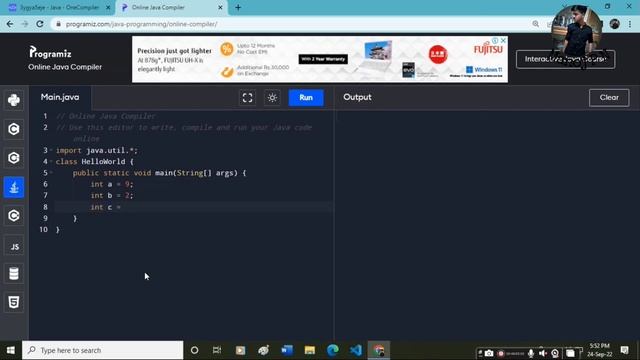The image size is (640, 360).
Task: Click the programiz.com address bar
Action: point(141,24)
